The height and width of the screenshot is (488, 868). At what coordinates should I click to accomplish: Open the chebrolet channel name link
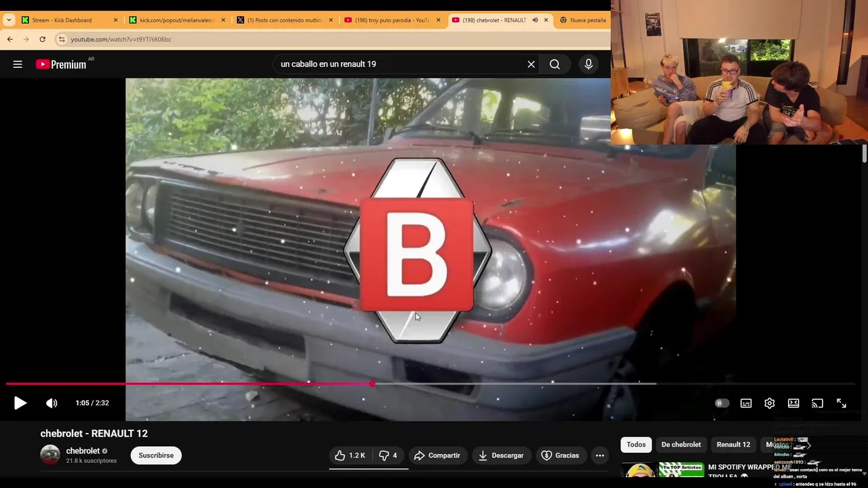[83, 451]
